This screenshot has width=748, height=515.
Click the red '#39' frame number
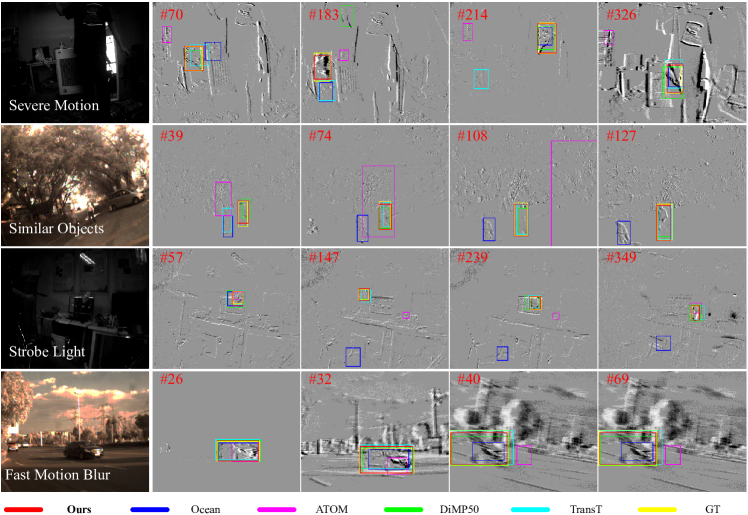click(x=172, y=136)
